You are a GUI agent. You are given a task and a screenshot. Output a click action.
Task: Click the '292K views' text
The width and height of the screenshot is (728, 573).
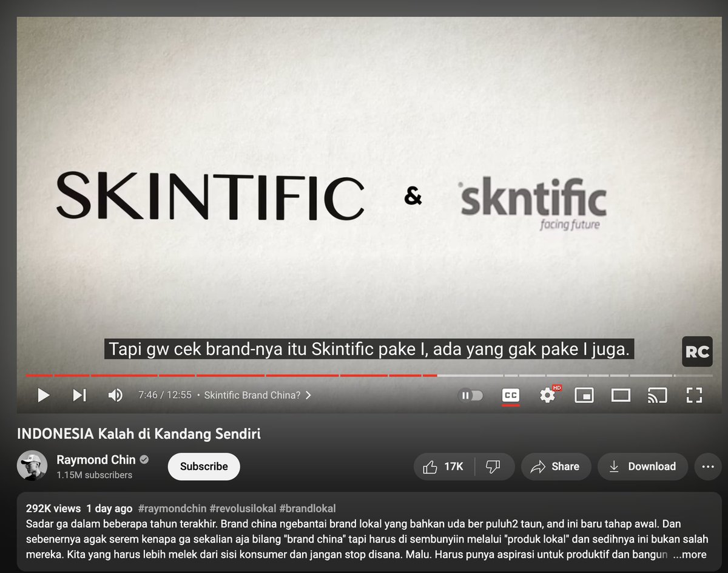[x=53, y=509]
